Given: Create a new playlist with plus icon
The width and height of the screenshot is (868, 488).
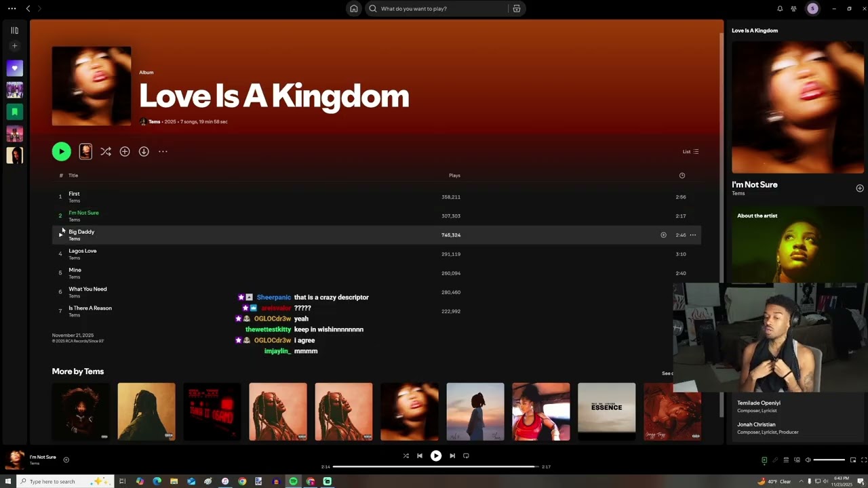Looking at the screenshot, I should [14, 46].
